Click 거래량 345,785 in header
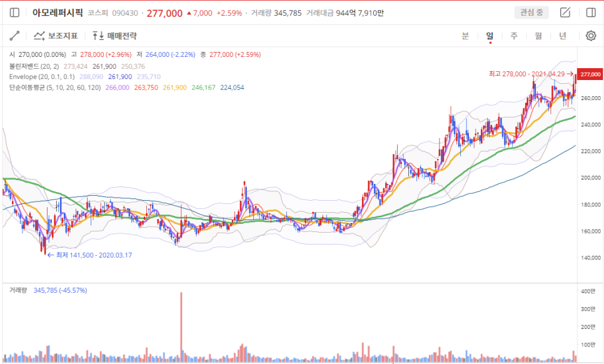Screen dimensions: 604x364 [x=276, y=13]
